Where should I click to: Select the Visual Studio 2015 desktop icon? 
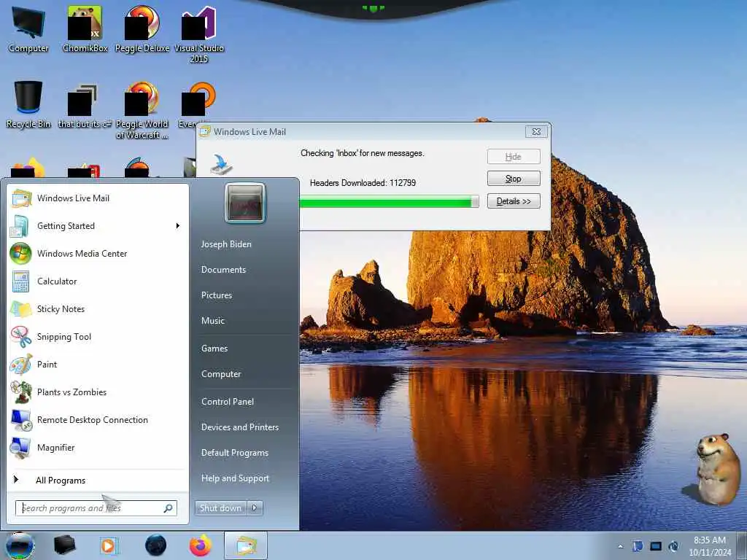click(199, 34)
